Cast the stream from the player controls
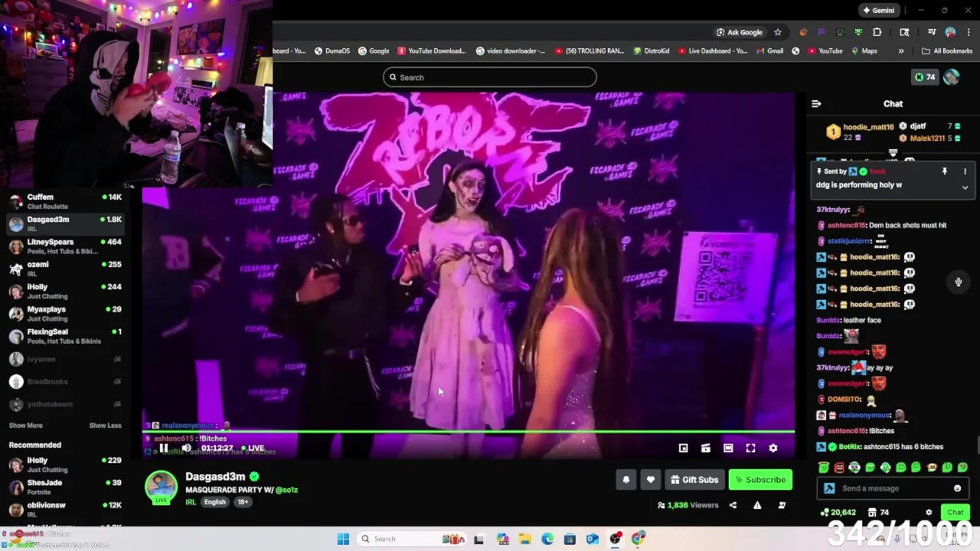Image resolution: width=980 pixels, height=551 pixels. tap(706, 448)
